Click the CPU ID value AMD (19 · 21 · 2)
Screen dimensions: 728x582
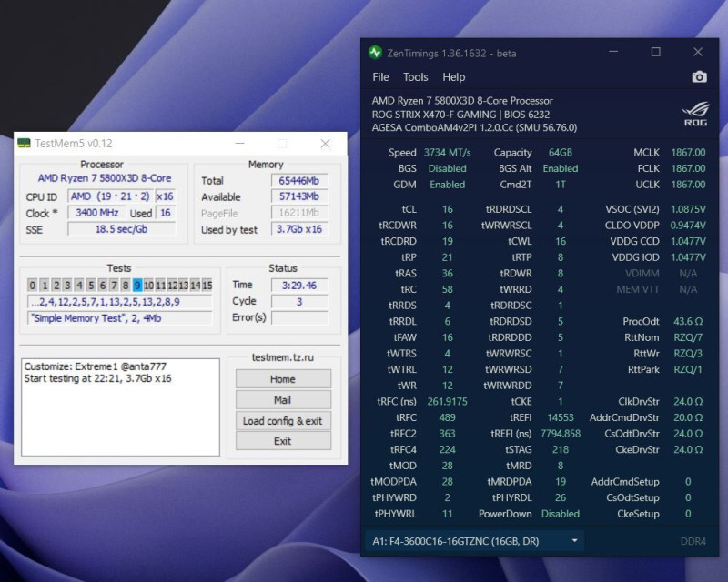(x=110, y=196)
